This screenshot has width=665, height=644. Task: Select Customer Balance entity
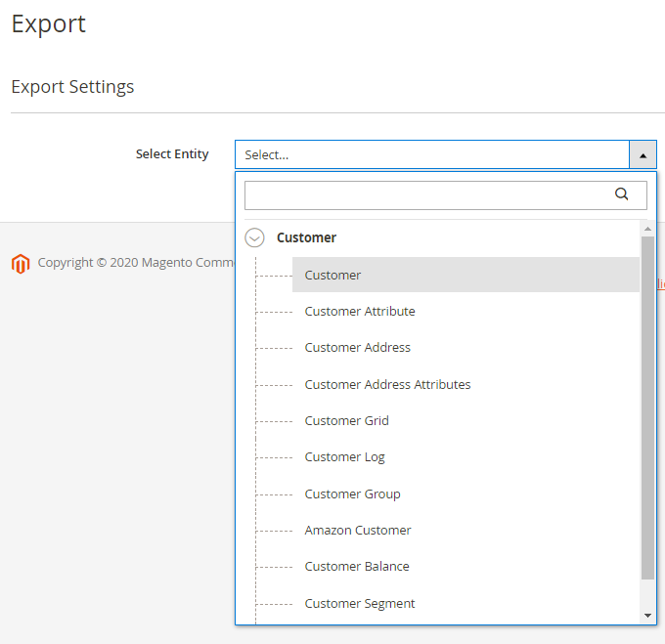click(357, 567)
